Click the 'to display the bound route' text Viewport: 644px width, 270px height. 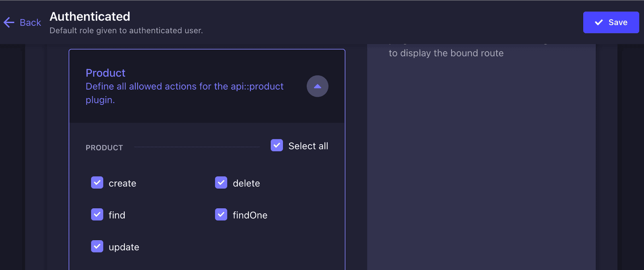pos(446,53)
